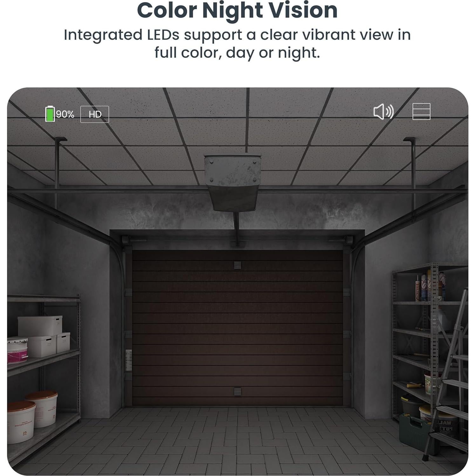The width and height of the screenshot is (476, 476).
Task: Click the bottom handle of garage door
Action: tap(237, 391)
